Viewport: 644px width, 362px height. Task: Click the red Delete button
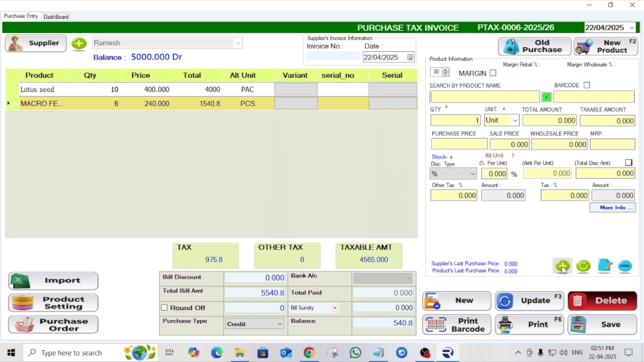coord(602,301)
